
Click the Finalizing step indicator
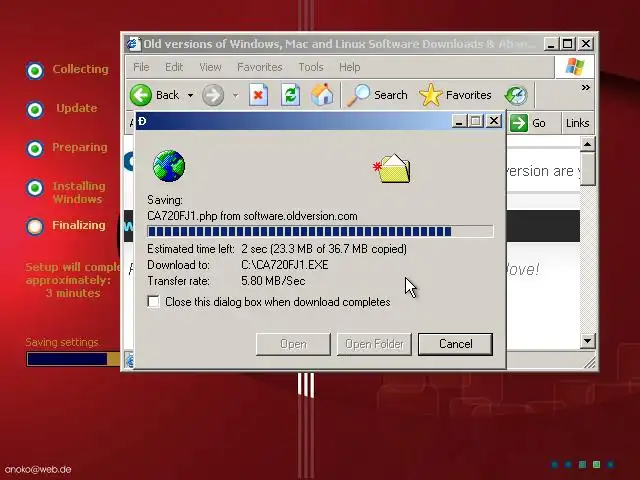point(35,227)
